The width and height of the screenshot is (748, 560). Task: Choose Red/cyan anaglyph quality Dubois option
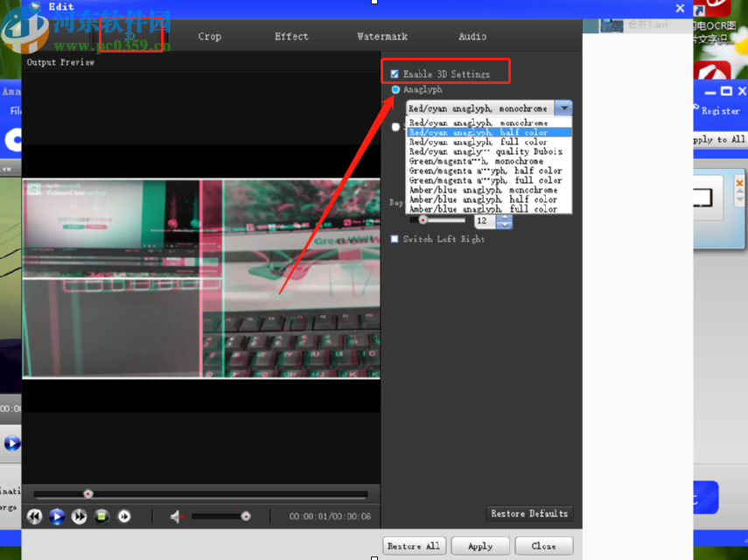489,151
